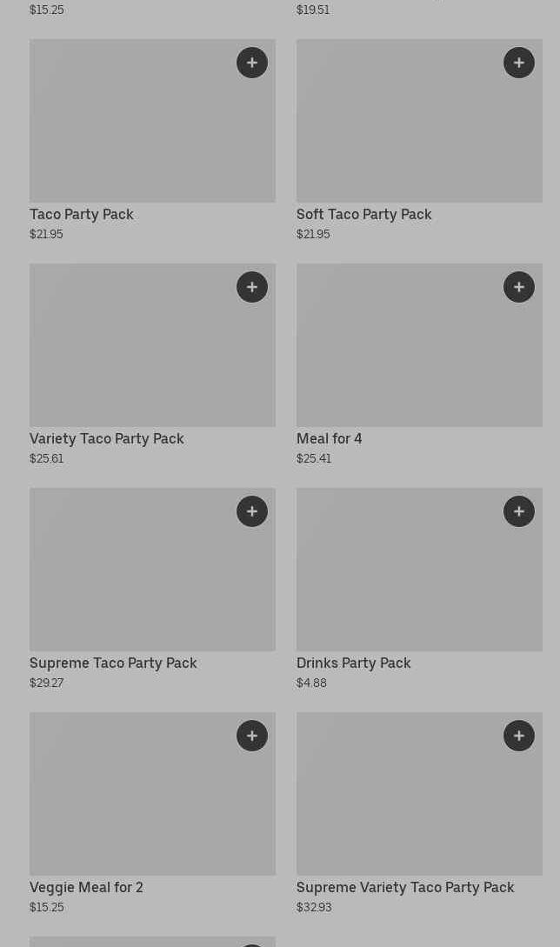The image size is (560, 947).
Task: Click the Drinks Party Pack name
Action: point(354,663)
